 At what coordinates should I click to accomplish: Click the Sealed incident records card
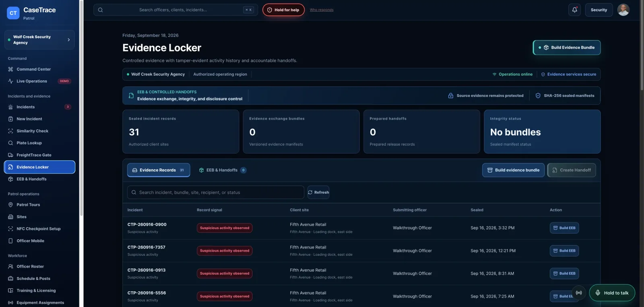coord(181,132)
